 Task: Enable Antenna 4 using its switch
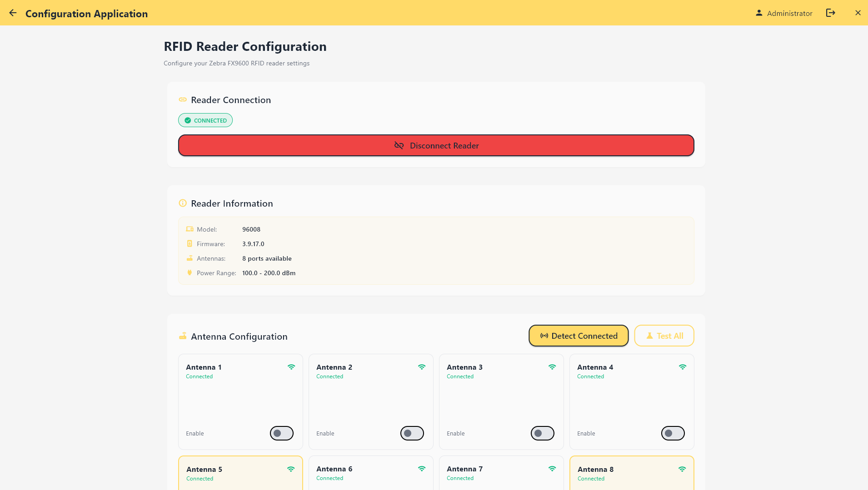click(673, 433)
